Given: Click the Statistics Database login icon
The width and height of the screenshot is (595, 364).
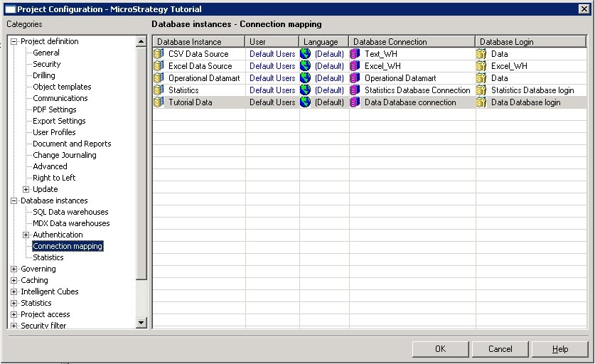Looking at the screenshot, I should [x=481, y=90].
